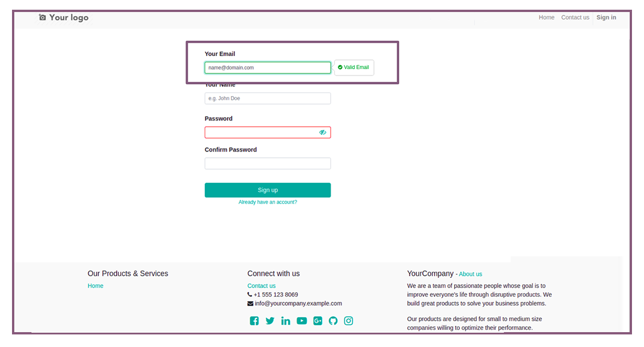Open the footer Home link

coord(96,286)
